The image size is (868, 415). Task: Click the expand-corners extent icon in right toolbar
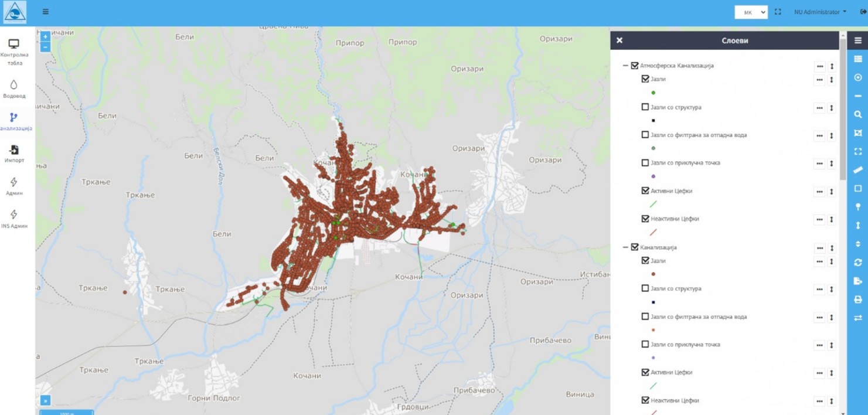[858, 152]
